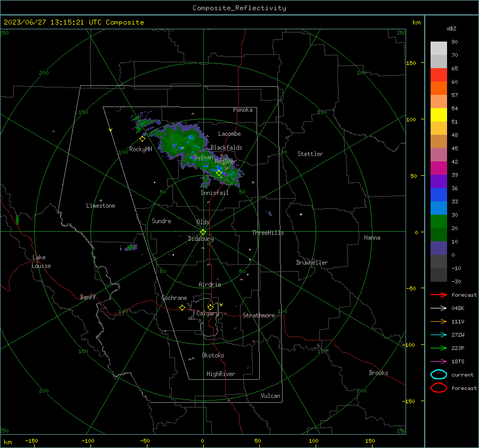The height and width of the screenshot is (448, 479).
Task: Click the yellow diamond marker above Calgary
Action: click(x=210, y=307)
